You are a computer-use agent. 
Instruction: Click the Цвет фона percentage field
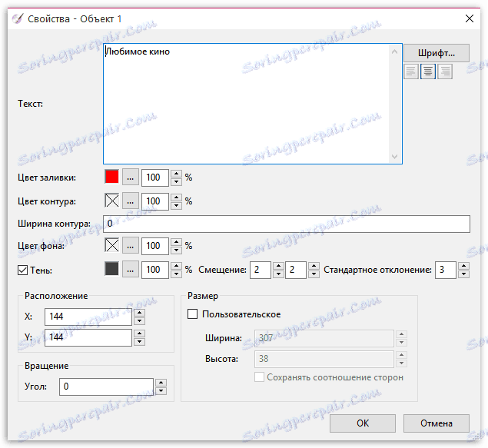coord(155,246)
